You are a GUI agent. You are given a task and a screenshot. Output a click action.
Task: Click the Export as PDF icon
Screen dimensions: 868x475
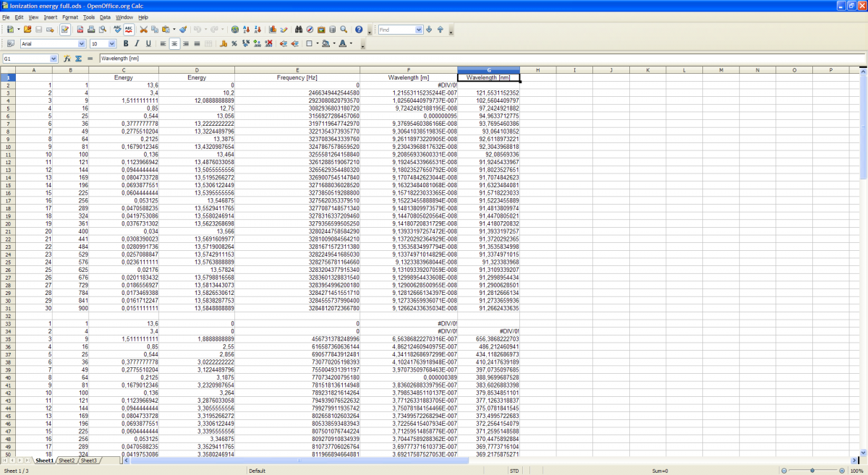click(80, 30)
